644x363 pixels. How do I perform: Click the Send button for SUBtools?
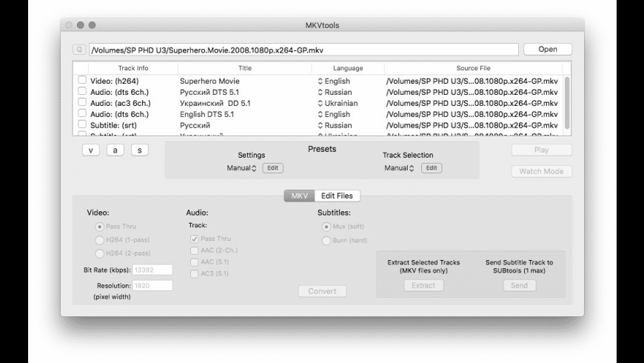click(x=520, y=285)
